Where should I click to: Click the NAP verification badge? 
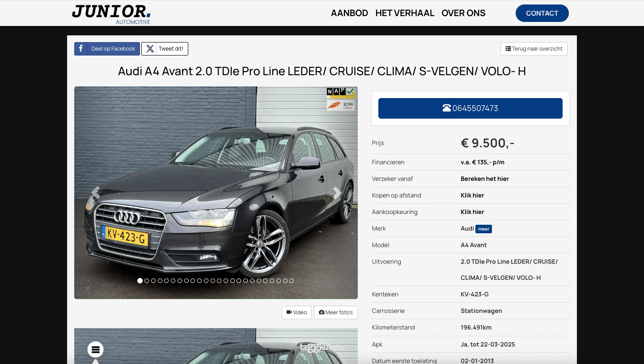pyautogui.click(x=341, y=93)
